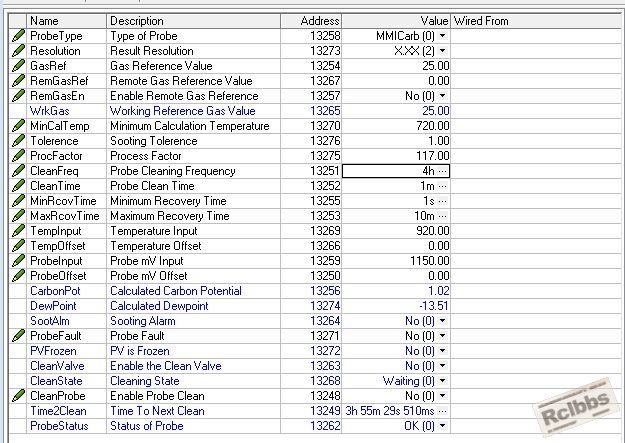Screen dimensions: 625x443
Task: Click the Wired From column header
Action: [x=536, y=21]
